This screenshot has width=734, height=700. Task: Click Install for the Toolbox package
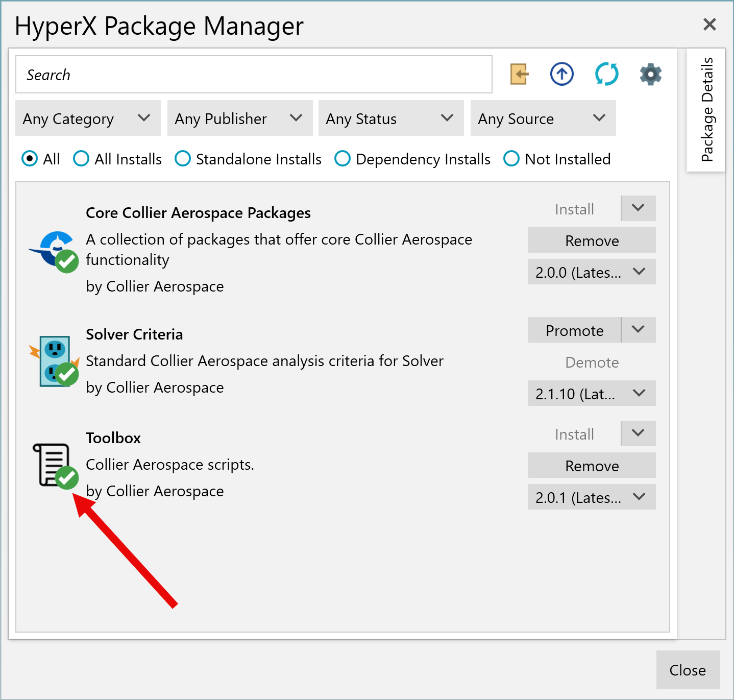pos(574,433)
